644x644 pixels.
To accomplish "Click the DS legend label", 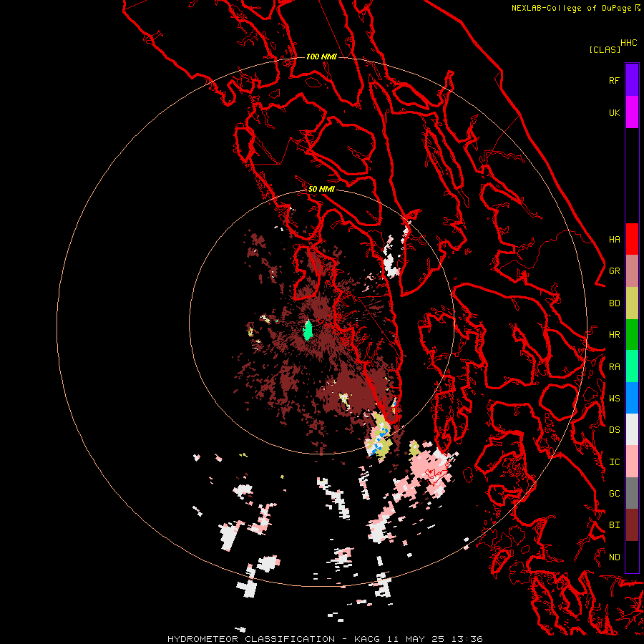I will tap(614, 430).
